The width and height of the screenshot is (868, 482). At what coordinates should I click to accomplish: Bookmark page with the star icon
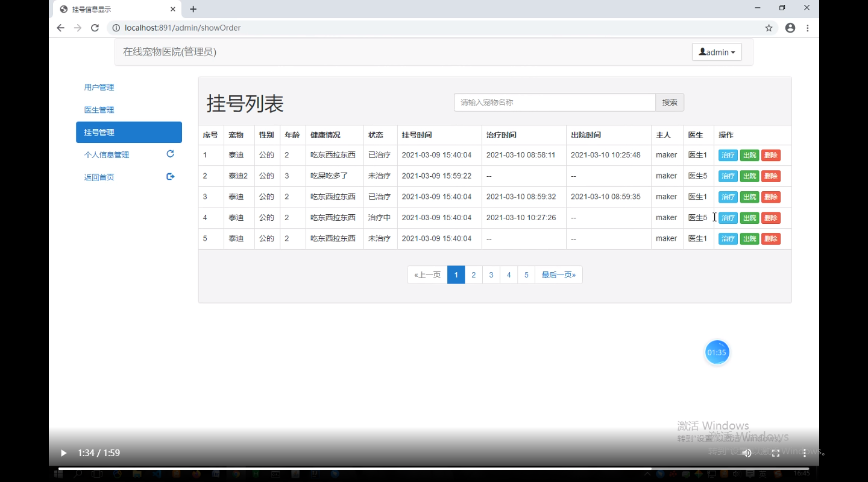(x=769, y=28)
